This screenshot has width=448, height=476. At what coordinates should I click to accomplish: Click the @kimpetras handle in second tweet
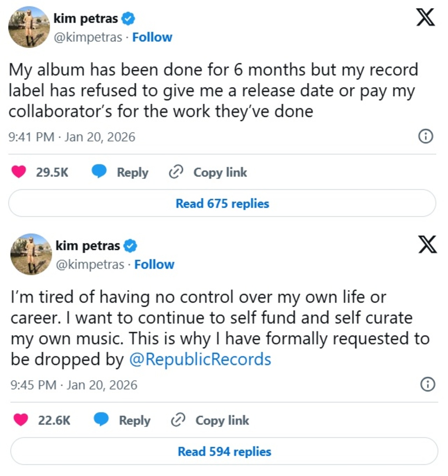(x=90, y=264)
